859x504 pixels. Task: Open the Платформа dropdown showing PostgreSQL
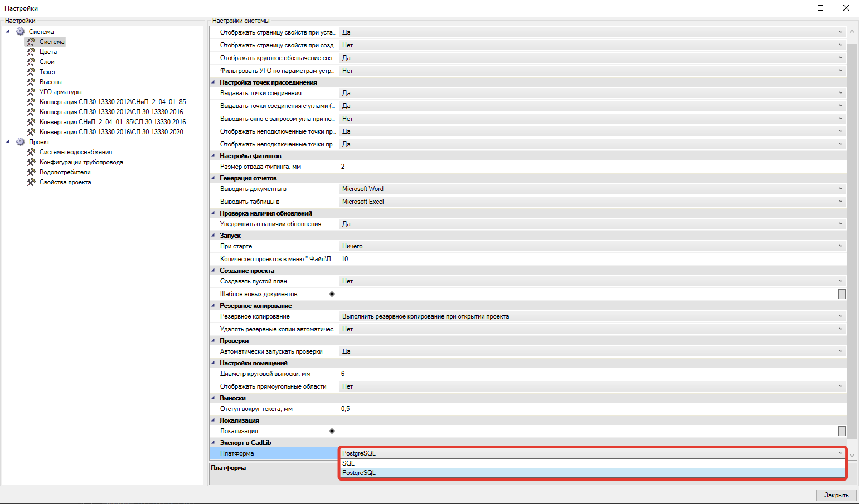click(841, 453)
